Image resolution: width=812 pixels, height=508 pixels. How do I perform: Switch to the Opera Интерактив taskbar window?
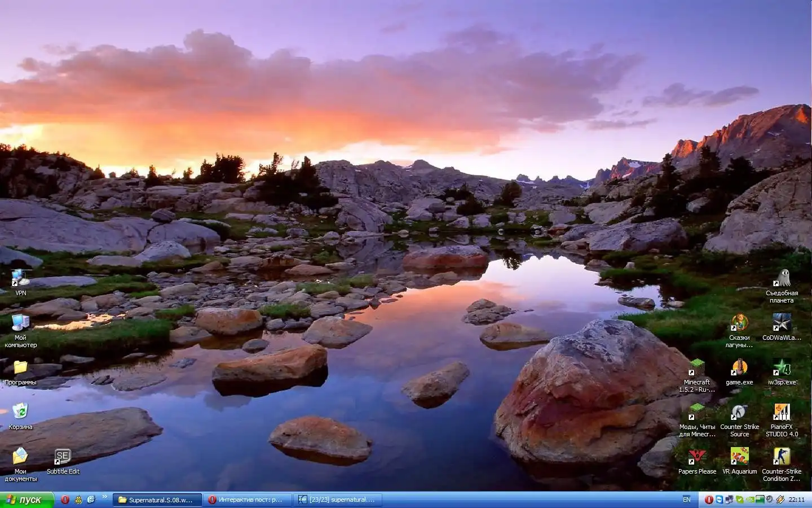click(247, 500)
